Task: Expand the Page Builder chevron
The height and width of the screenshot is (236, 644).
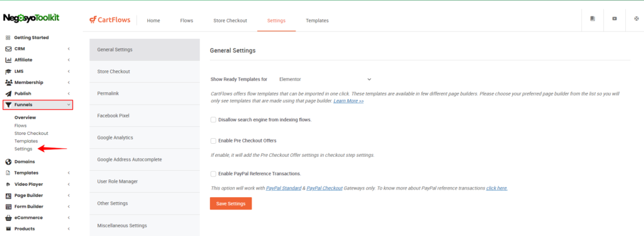Action: tap(69, 195)
